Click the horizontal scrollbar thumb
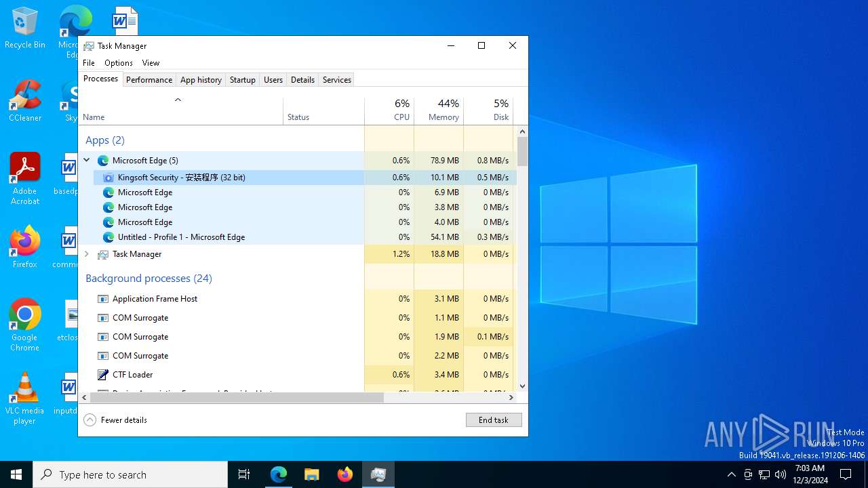 coord(237,398)
